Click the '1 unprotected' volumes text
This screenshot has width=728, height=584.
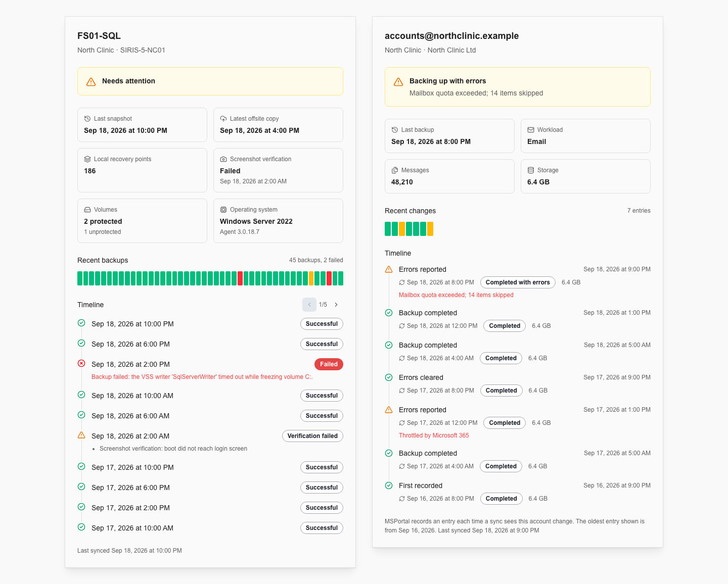coord(103,232)
